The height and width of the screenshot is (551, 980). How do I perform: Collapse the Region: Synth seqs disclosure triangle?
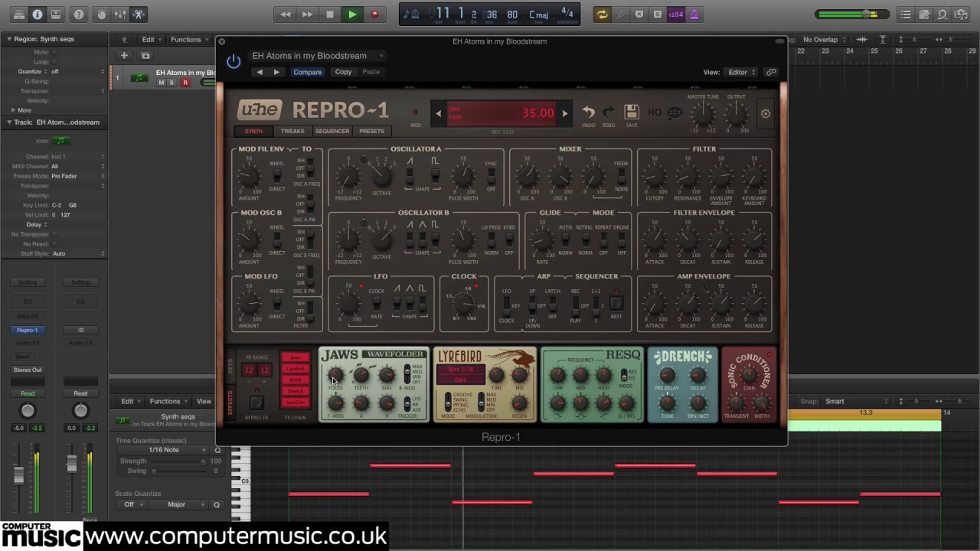[9, 39]
